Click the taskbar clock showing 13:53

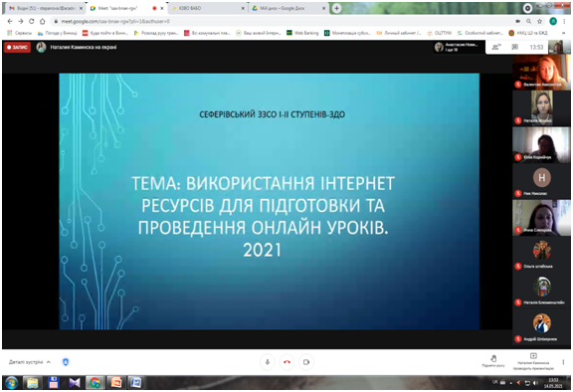coord(553,383)
